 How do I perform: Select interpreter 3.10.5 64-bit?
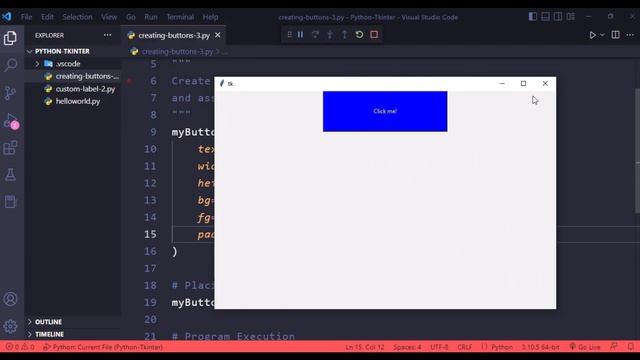[540, 347]
